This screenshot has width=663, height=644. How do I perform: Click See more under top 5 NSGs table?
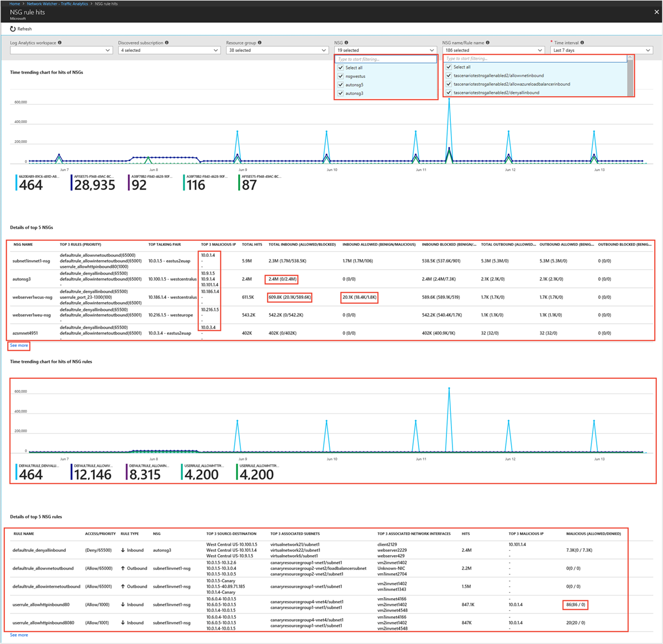coord(19,345)
